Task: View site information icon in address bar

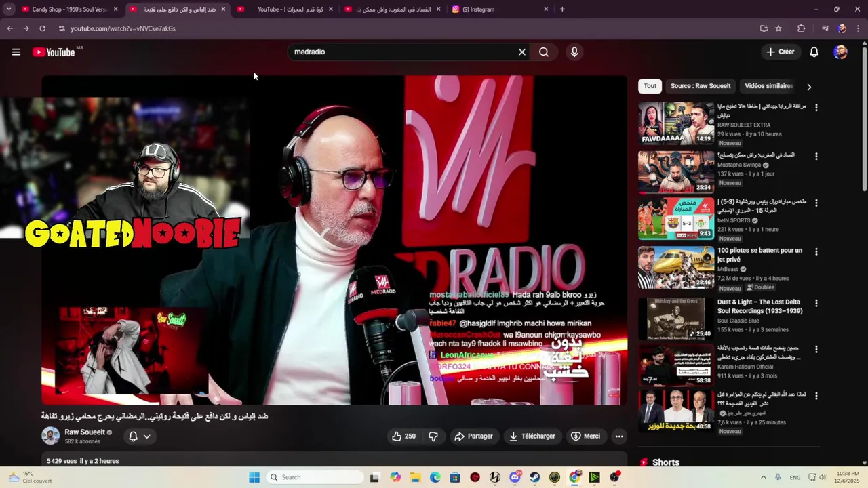Action: pos(62,28)
